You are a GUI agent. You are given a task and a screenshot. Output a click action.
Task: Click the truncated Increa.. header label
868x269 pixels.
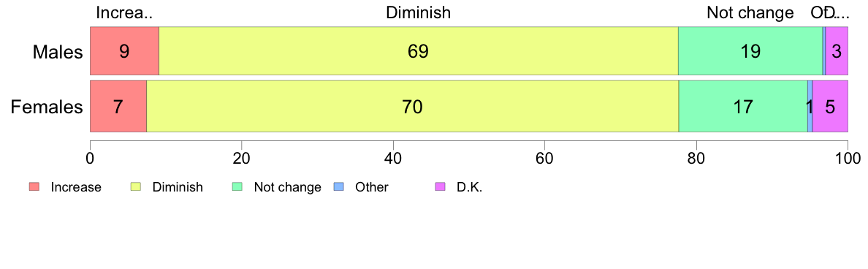124,12
